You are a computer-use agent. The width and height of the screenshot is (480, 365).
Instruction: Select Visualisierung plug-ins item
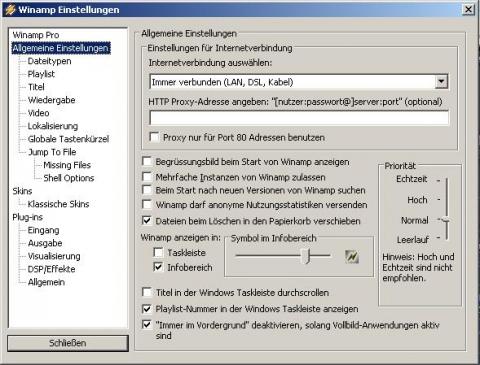point(54,256)
